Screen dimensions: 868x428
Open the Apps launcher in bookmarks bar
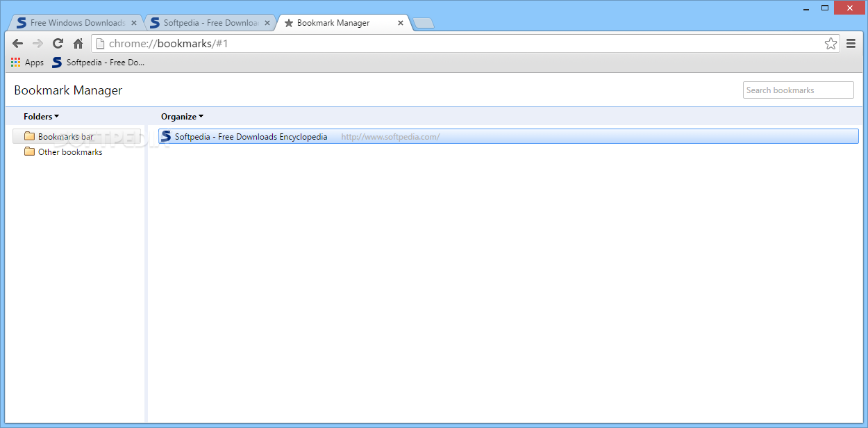27,63
